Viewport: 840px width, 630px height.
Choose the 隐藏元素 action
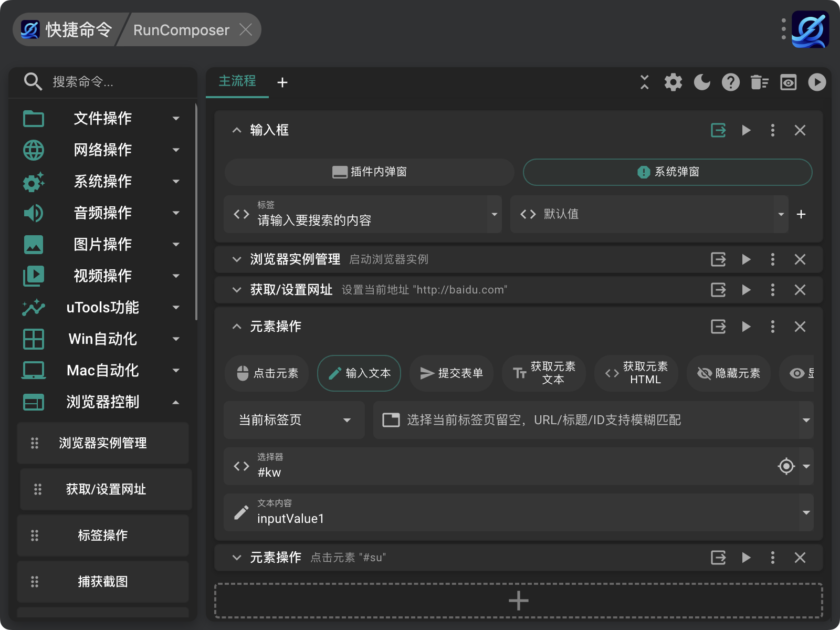[729, 373]
